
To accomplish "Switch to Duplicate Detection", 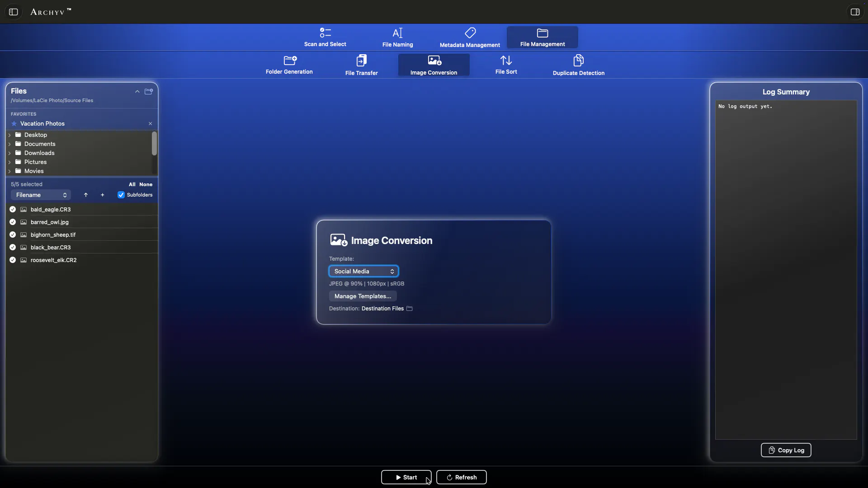I will pos(579,66).
